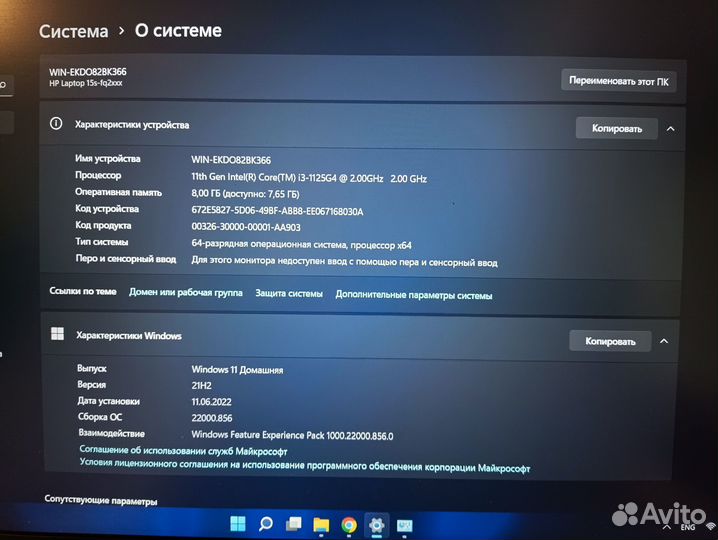Click Ссылки по теме label
This screenshot has width=718, height=540.
pos(83,291)
